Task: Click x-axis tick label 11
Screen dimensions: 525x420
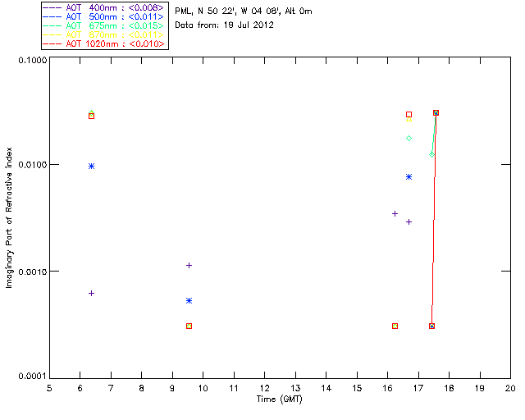Action: click(x=234, y=388)
